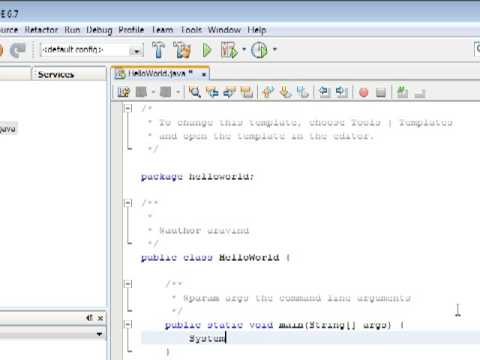Screen dimensions: 480x360
Task: Go to Previous Bookmark icon
Action: point(268,92)
